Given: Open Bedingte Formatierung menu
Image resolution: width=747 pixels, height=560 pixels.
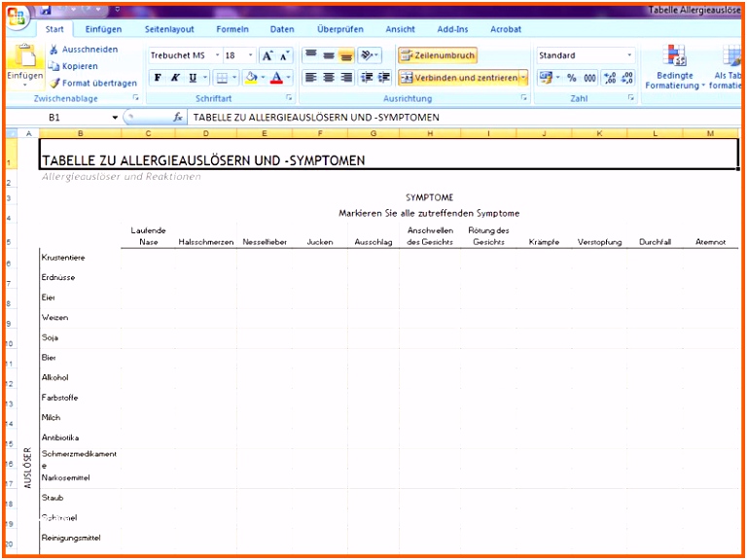Looking at the screenshot, I should 675,67.
